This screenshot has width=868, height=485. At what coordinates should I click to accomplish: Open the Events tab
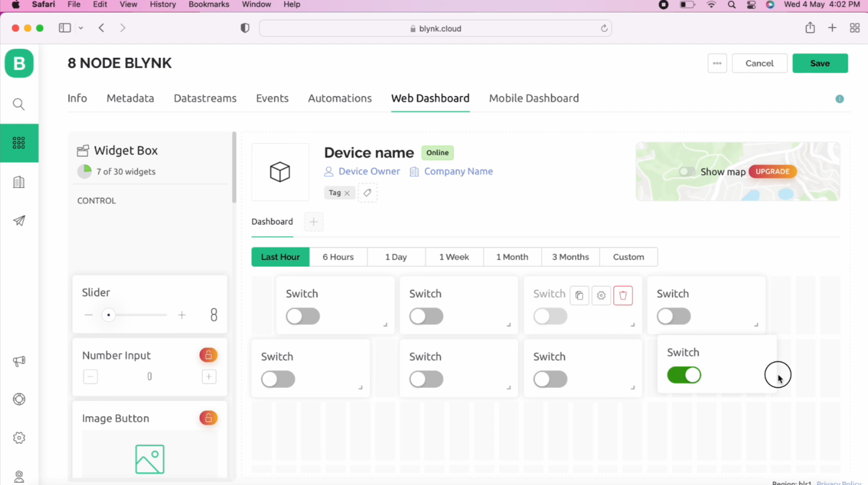272,98
